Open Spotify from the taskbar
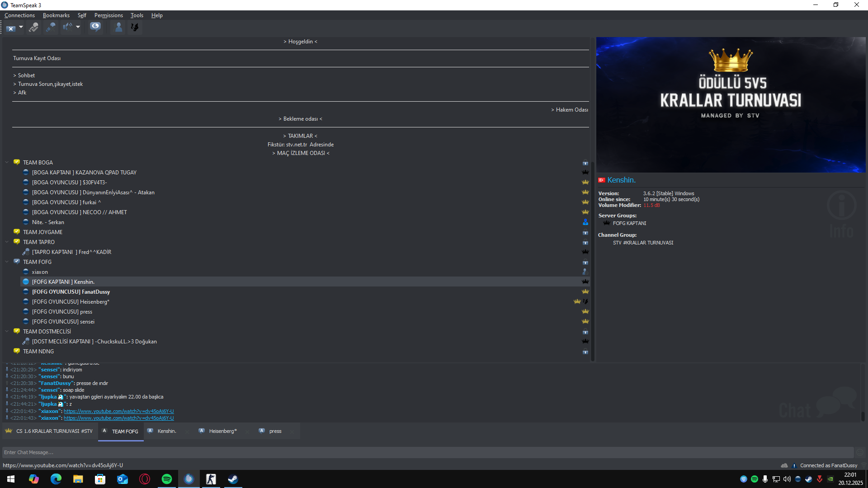 coord(167,479)
